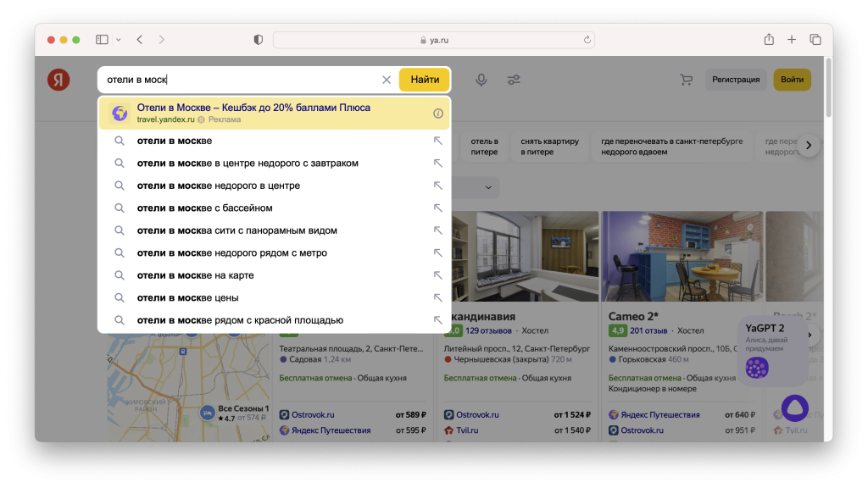Open Ostrovok.ru offer from 1 524 ₽
Viewport: 868px width, 488px height.
[x=477, y=414]
